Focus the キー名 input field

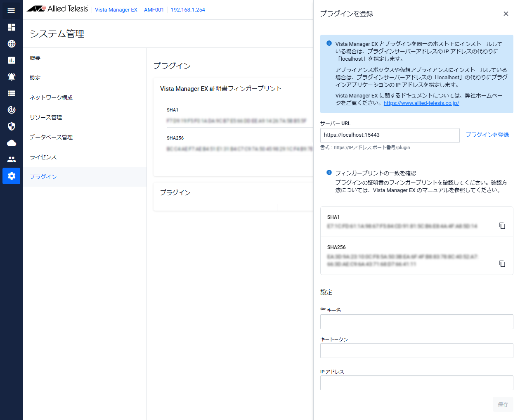point(417,322)
